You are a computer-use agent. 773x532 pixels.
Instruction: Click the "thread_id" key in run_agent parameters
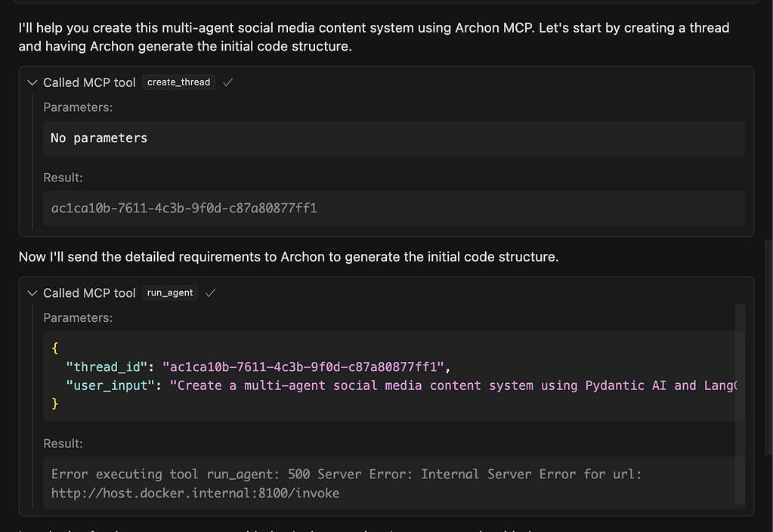(107, 367)
